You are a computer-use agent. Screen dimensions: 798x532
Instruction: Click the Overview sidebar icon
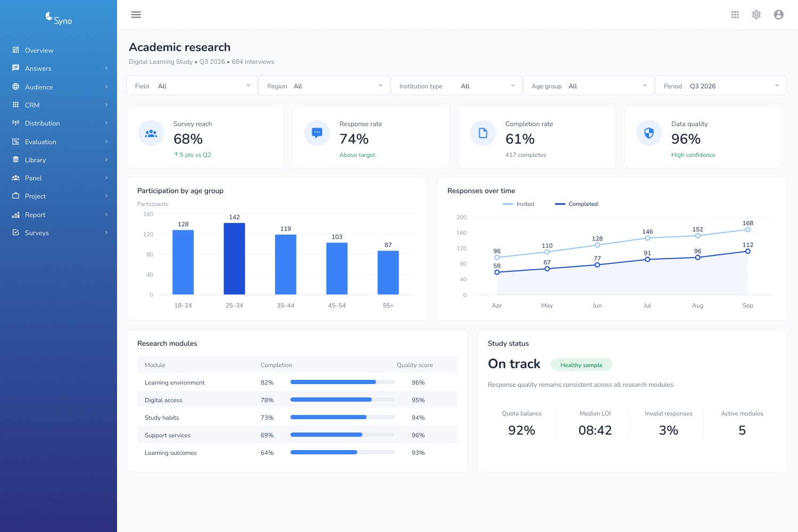tap(15, 50)
